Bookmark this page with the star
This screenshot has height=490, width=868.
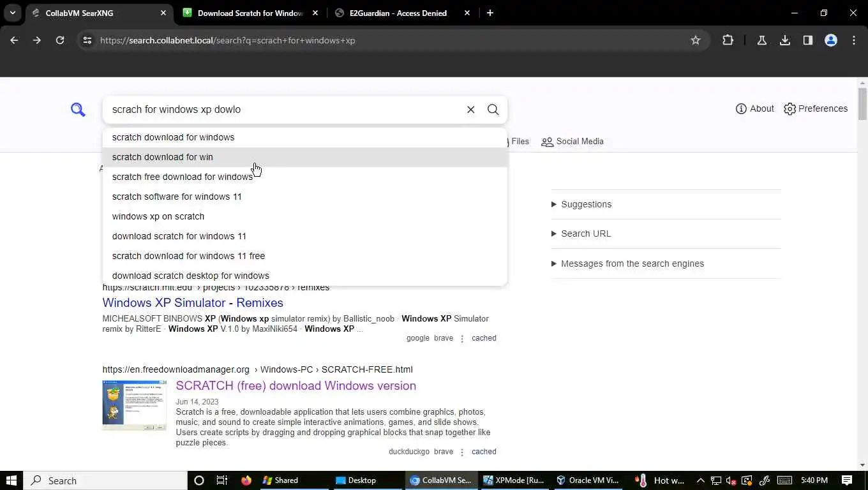[x=696, y=40]
